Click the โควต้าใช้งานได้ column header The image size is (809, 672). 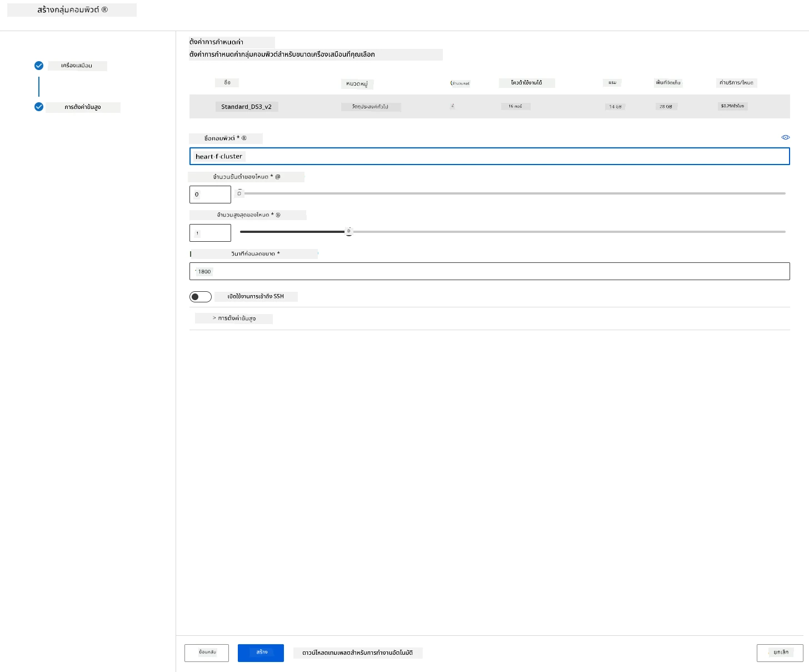(526, 83)
